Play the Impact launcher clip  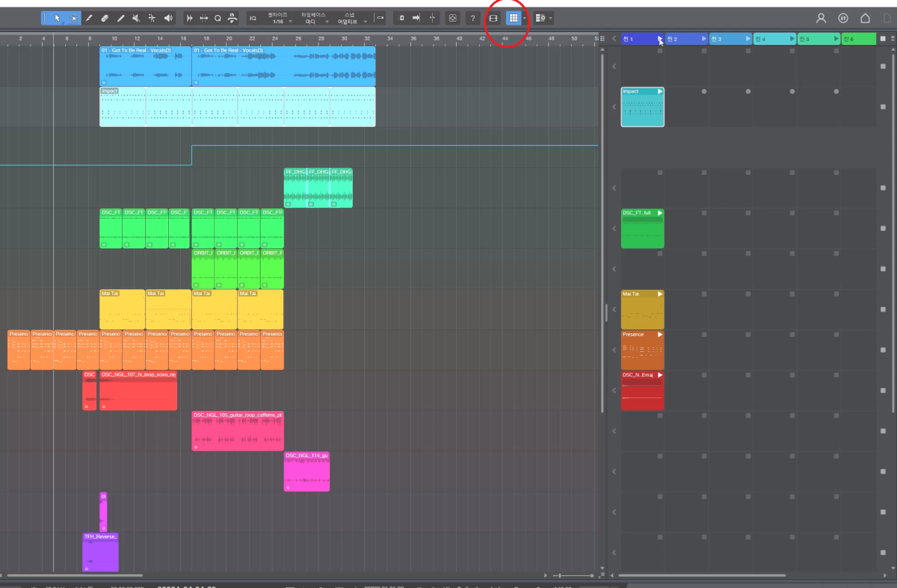[x=660, y=91]
